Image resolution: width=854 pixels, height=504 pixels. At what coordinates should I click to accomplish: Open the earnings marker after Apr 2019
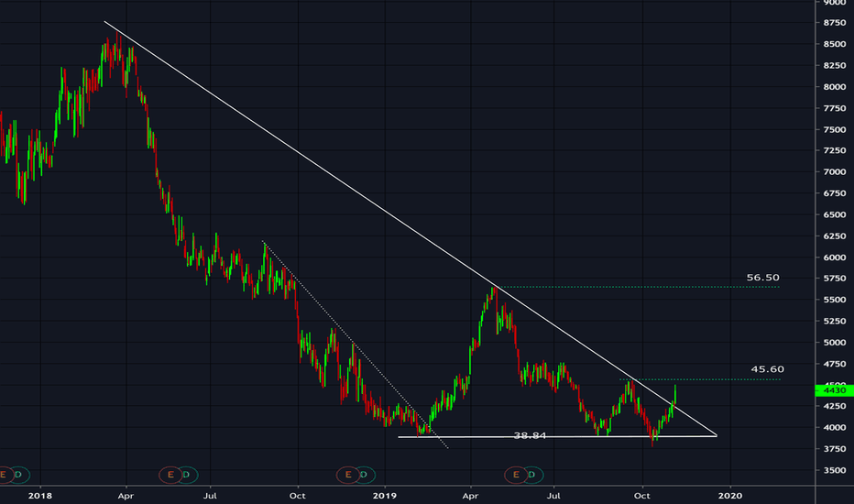coord(516,475)
